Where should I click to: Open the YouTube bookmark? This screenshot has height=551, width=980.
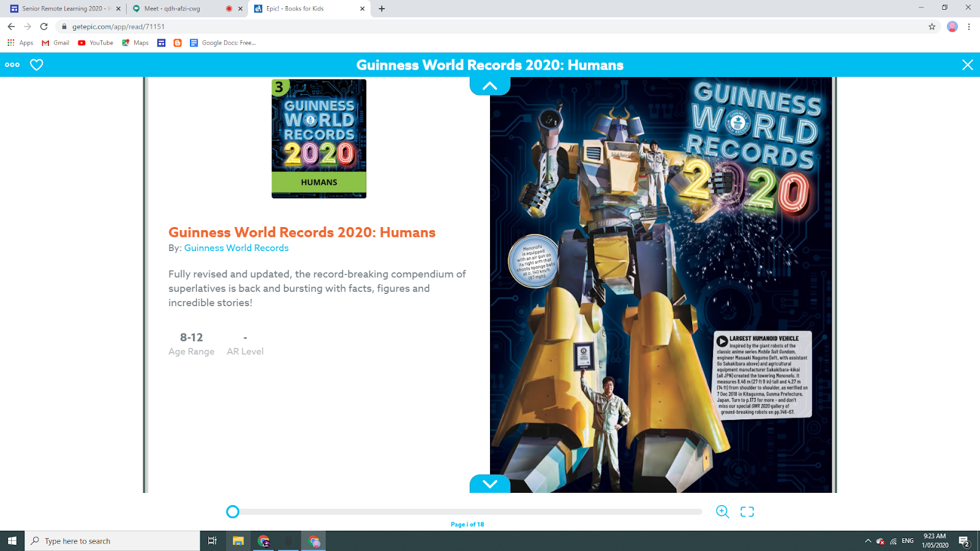tap(96, 43)
